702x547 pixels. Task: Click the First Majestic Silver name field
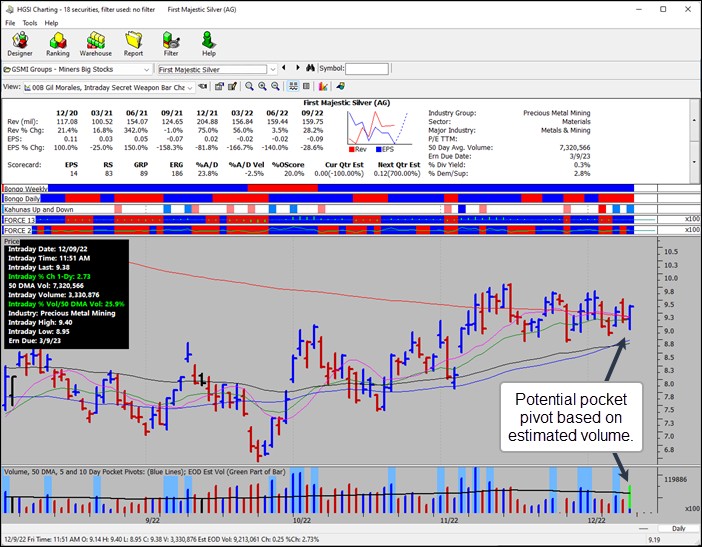(212, 69)
